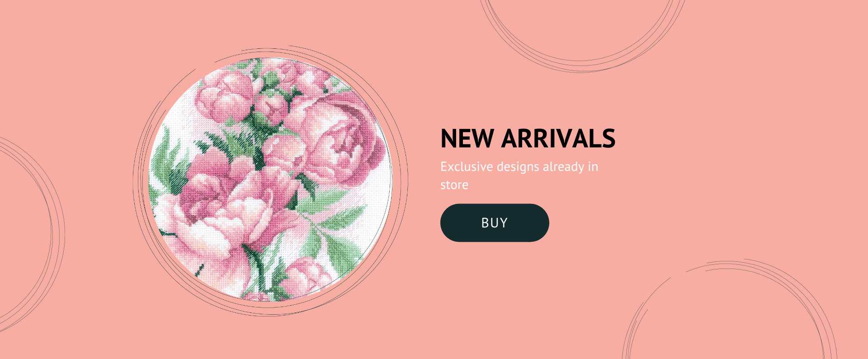The height and width of the screenshot is (359, 868).
Task: Click the sketched circle outline at top right
Action: point(582,32)
